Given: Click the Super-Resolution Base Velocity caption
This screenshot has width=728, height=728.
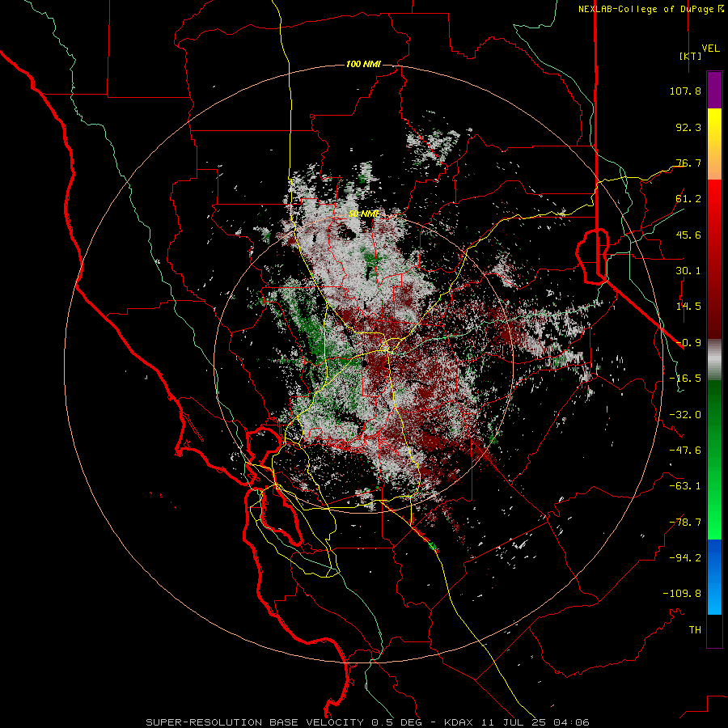Looking at the screenshot, I should [367, 722].
